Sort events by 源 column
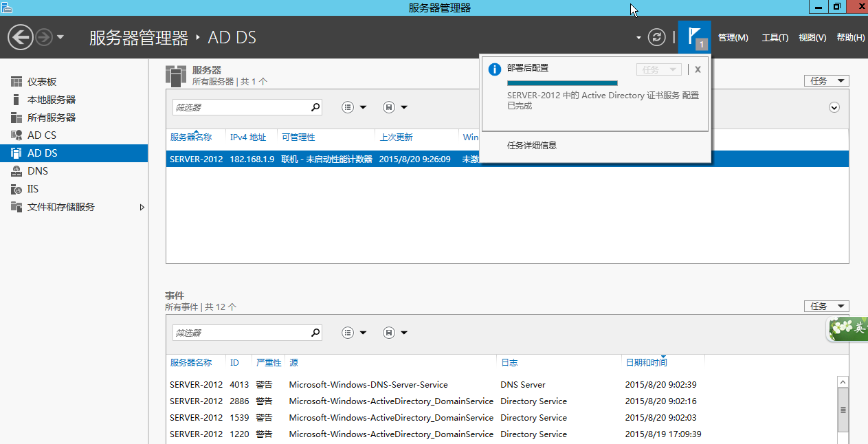Screen dimensions: 868x444 293,363
